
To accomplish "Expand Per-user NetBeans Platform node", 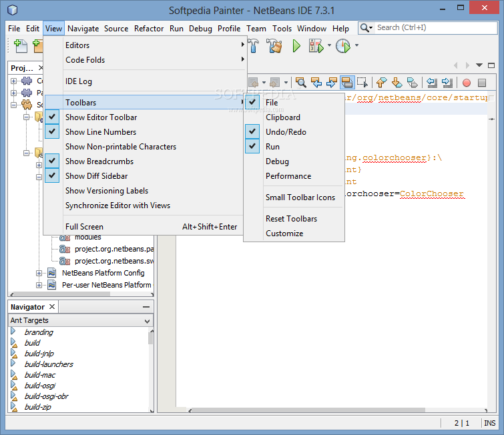I will 39,285.
